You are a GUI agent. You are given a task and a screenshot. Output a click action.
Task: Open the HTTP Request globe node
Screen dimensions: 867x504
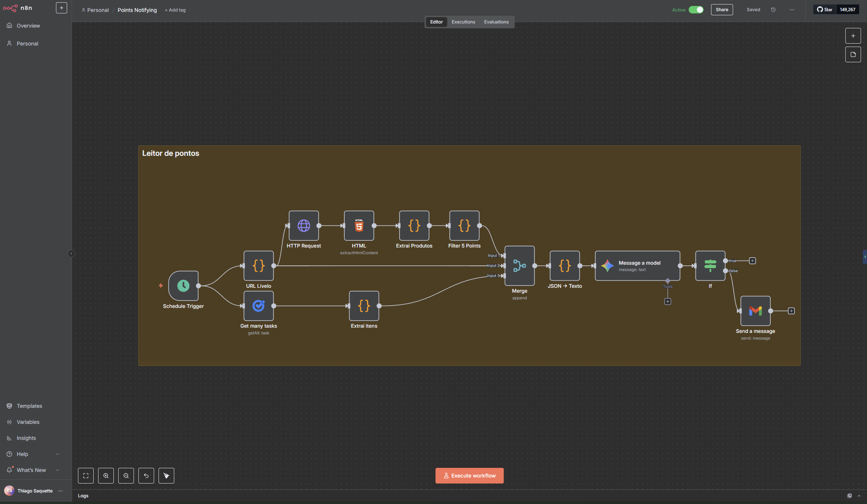(304, 226)
